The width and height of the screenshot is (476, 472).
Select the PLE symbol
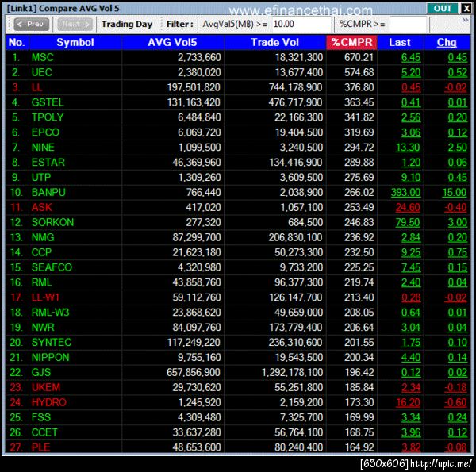(40, 447)
